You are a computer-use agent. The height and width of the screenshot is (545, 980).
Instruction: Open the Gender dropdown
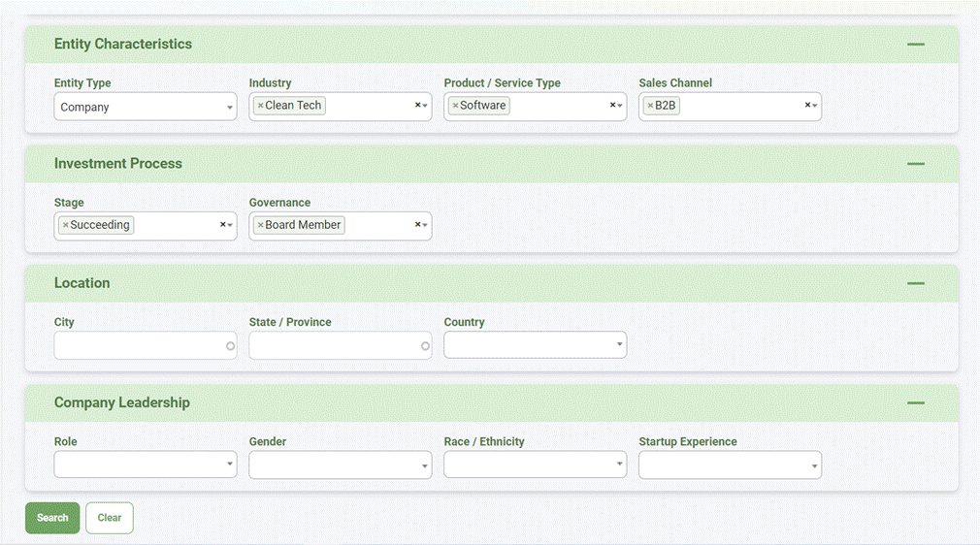tap(340, 465)
